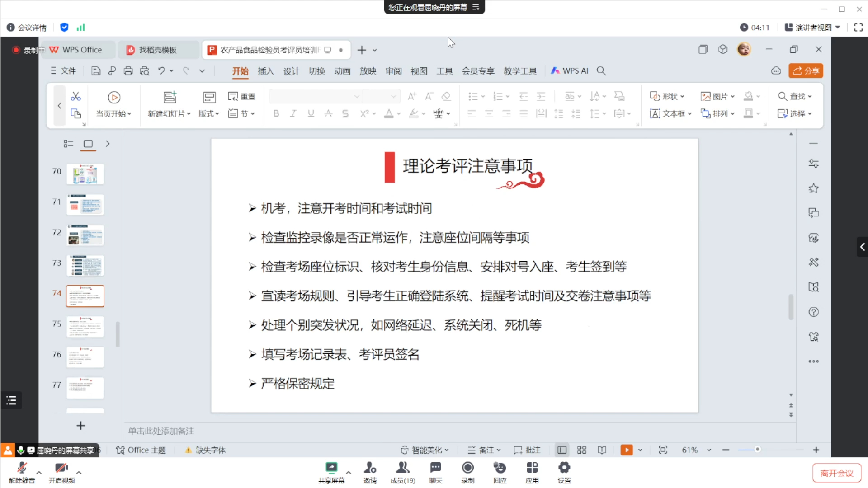The width and height of the screenshot is (868, 488).
Task: Click the Cut scissors icon
Action: click(x=76, y=96)
